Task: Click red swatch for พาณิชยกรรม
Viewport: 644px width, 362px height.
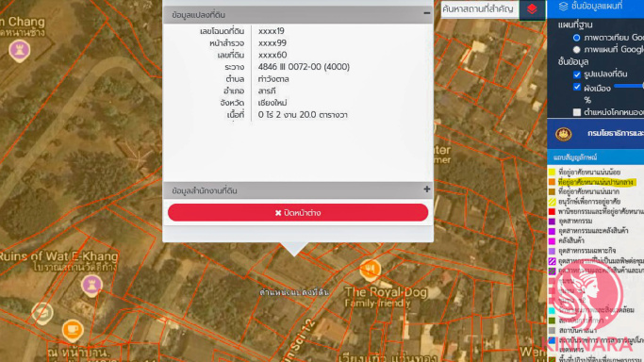Action: pos(552,211)
